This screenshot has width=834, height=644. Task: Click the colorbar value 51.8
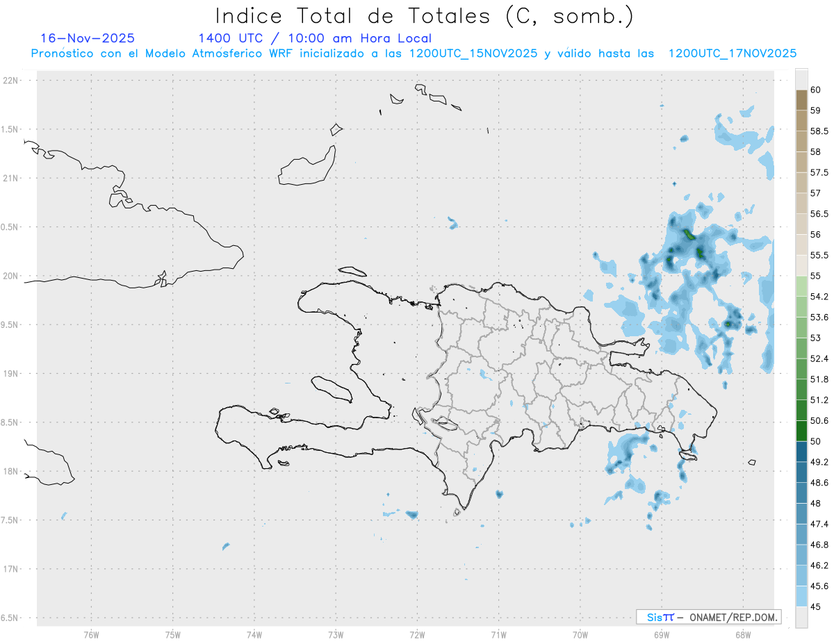tap(819, 379)
